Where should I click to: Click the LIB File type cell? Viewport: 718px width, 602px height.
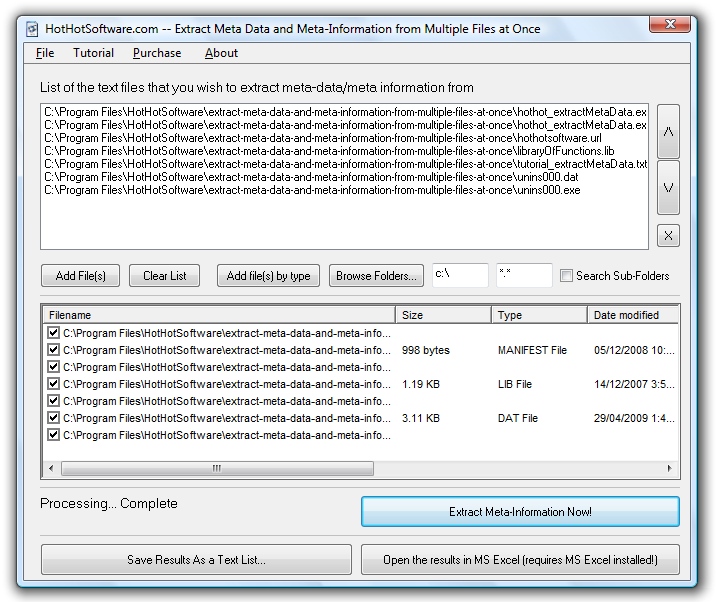(x=515, y=384)
